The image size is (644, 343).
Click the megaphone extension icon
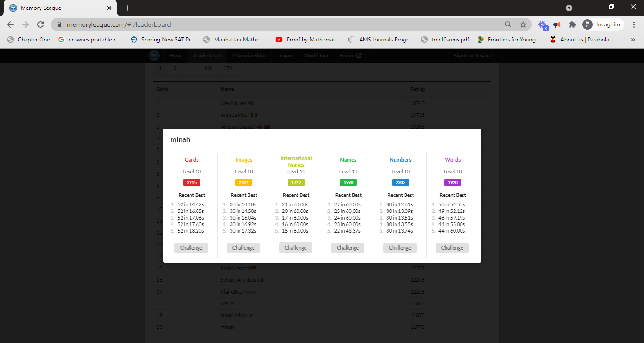tap(557, 24)
